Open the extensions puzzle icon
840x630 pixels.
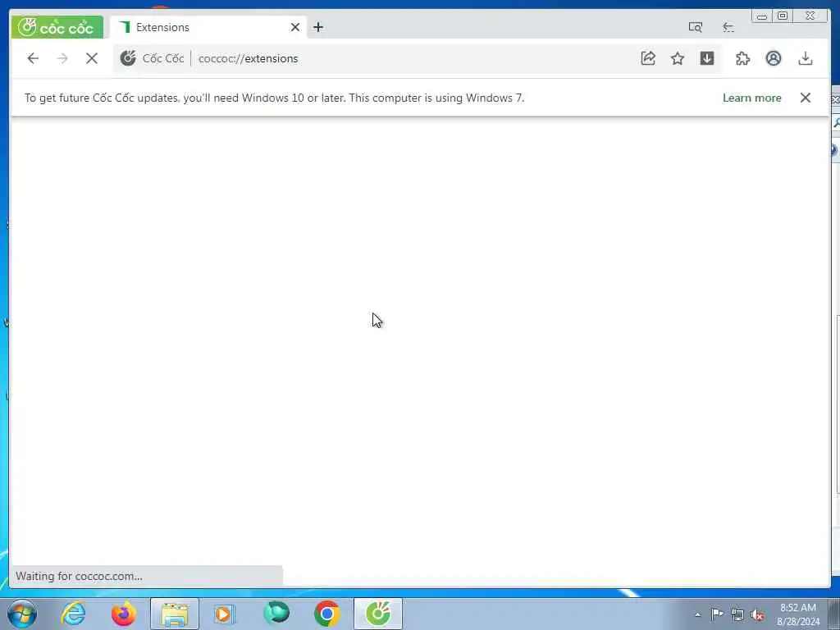(x=743, y=58)
